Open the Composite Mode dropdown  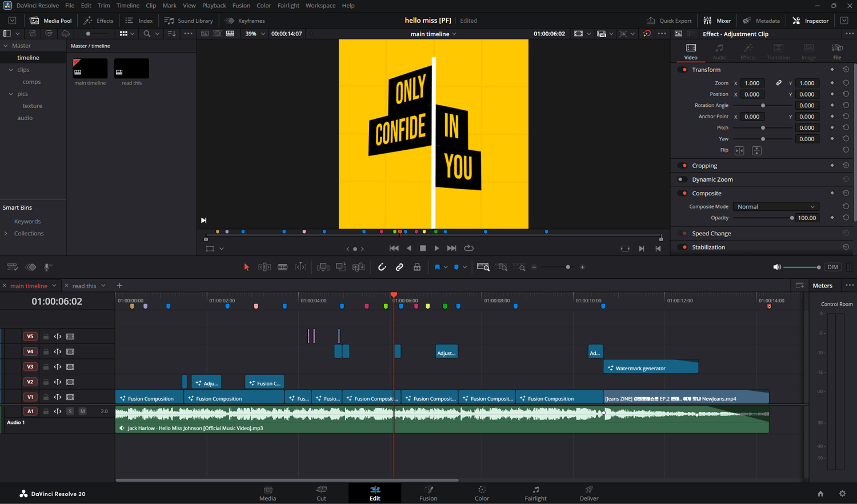(x=775, y=207)
